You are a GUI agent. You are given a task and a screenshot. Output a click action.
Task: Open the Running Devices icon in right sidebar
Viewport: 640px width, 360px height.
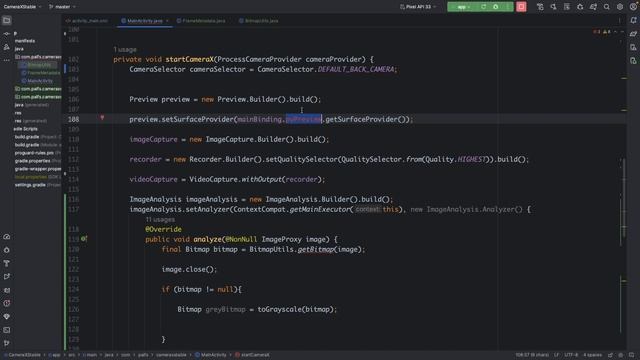click(633, 61)
